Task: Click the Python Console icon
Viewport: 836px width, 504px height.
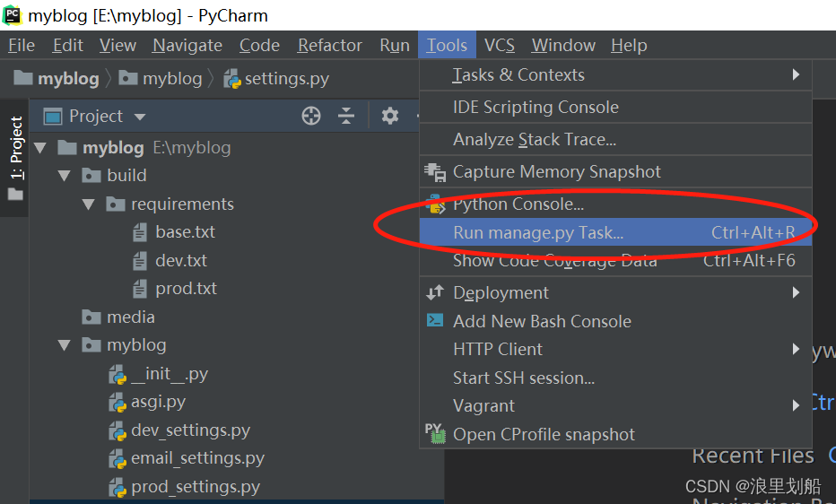Action: (x=435, y=204)
